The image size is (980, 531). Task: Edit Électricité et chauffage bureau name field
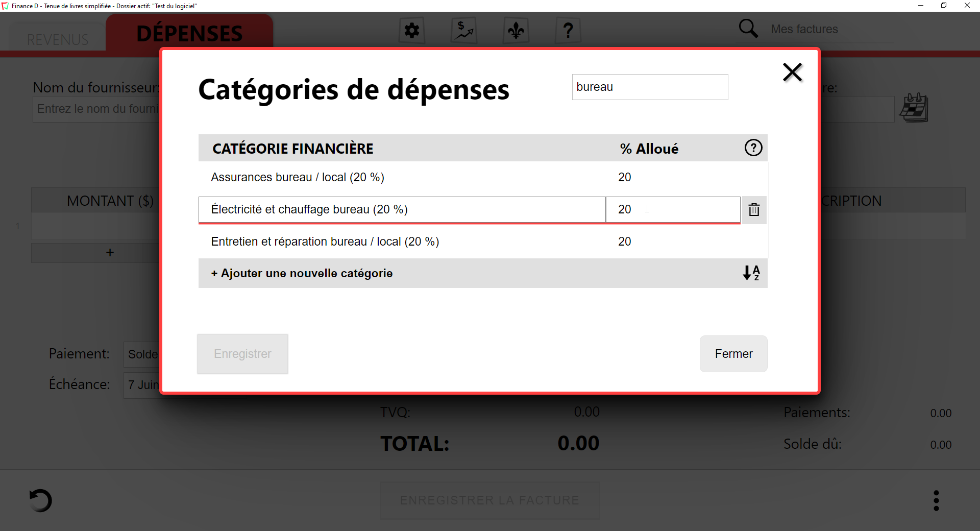(402, 209)
